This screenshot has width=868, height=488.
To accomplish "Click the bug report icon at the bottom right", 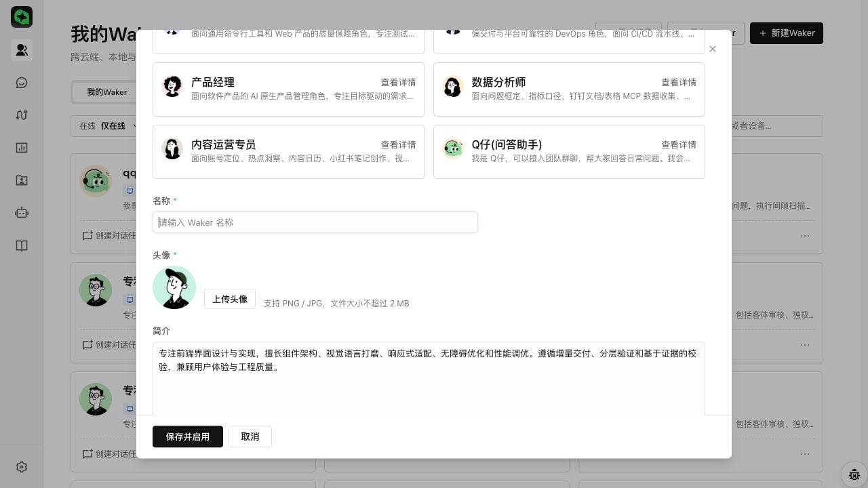I will coord(854,474).
